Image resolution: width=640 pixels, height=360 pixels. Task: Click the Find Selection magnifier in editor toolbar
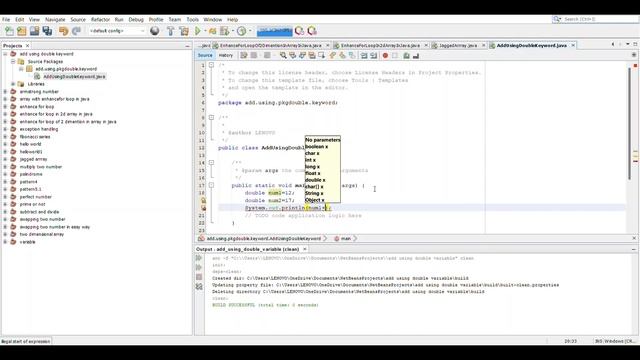point(283,56)
